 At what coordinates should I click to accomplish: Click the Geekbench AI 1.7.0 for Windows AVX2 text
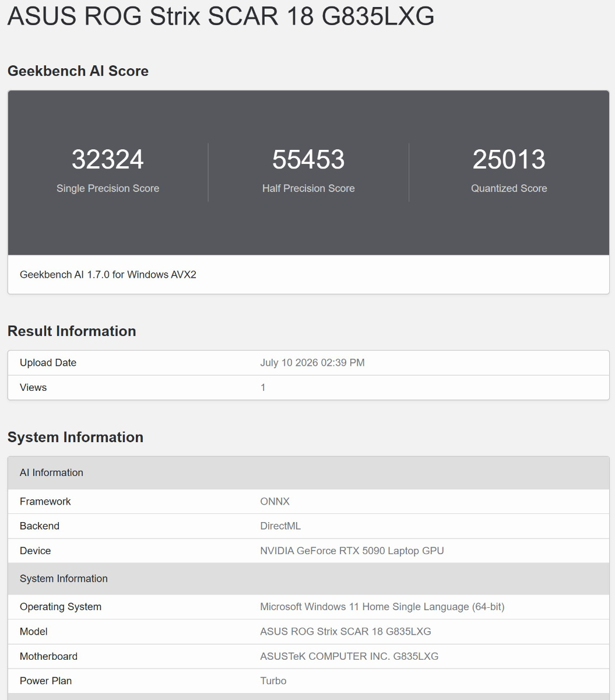108,274
